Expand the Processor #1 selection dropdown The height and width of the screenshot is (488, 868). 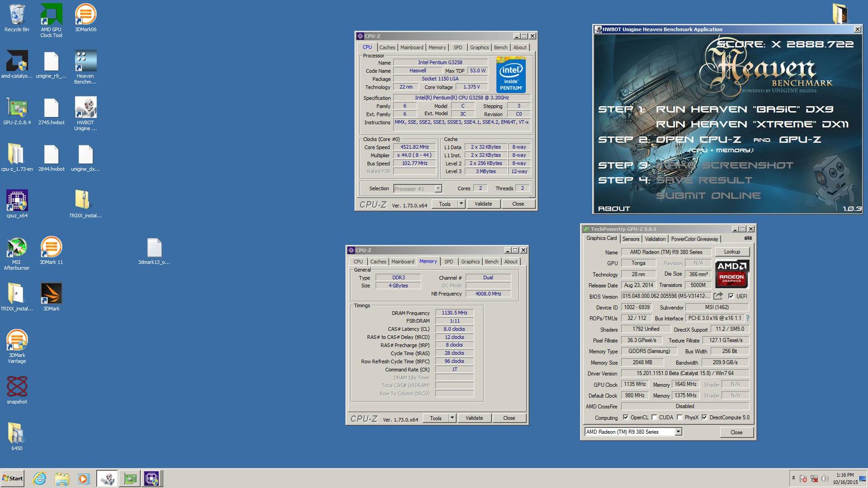pos(438,189)
